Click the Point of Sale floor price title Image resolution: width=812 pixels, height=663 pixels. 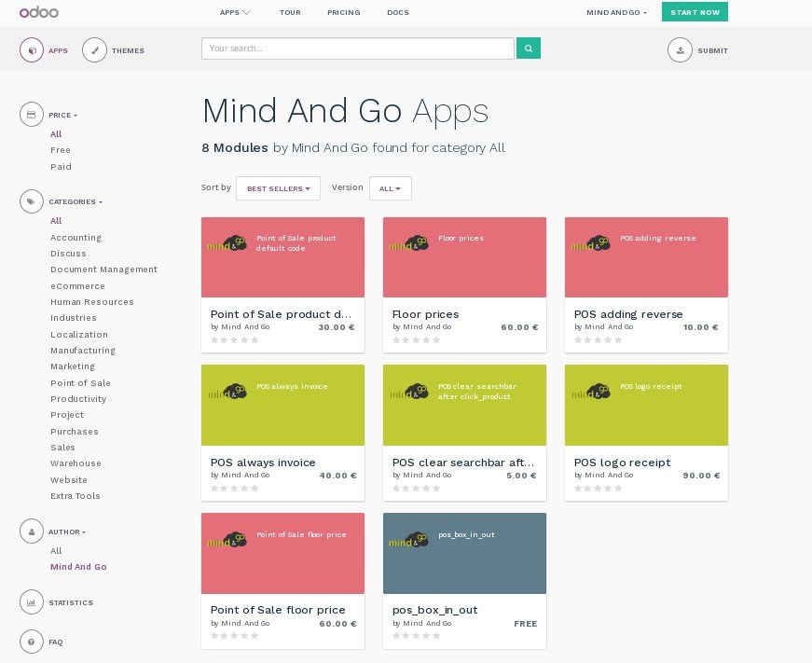pyautogui.click(x=278, y=610)
